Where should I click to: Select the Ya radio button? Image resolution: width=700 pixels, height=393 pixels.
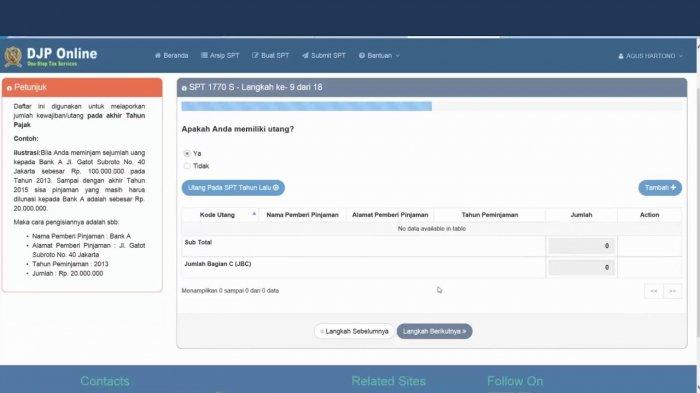coord(187,153)
